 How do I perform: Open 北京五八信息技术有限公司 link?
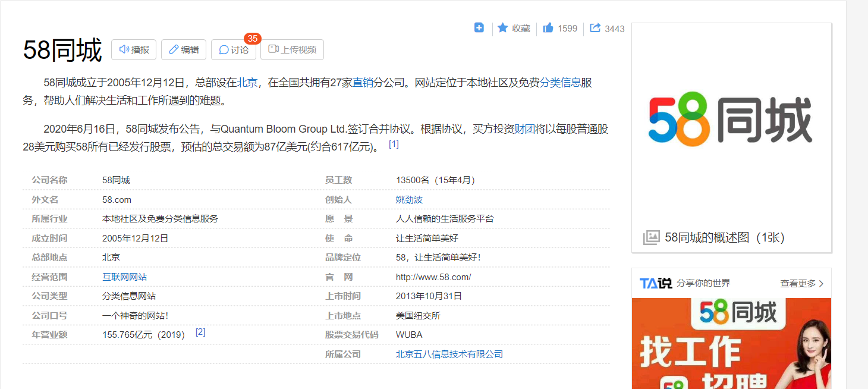pyautogui.click(x=449, y=354)
